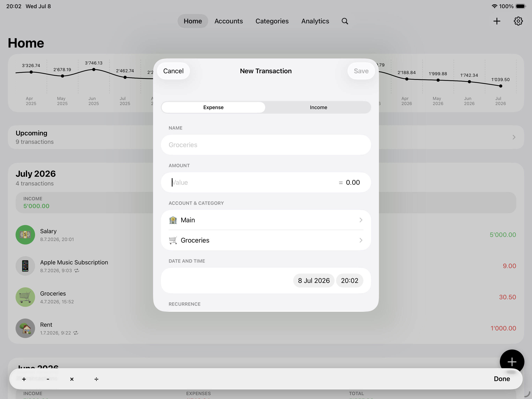Tap the Apple Music phone icon
This screenshot has height=399, width=532.
coord(25,266)
